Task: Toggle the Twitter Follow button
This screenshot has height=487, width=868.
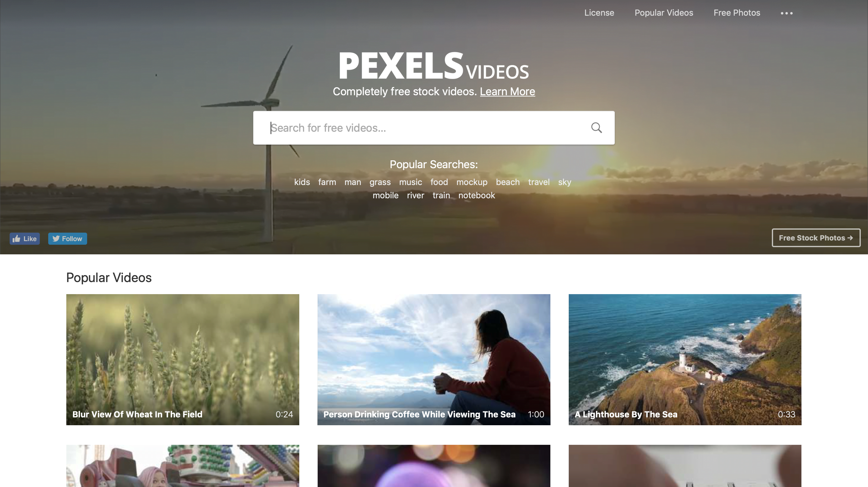Action: coord(68,238)
